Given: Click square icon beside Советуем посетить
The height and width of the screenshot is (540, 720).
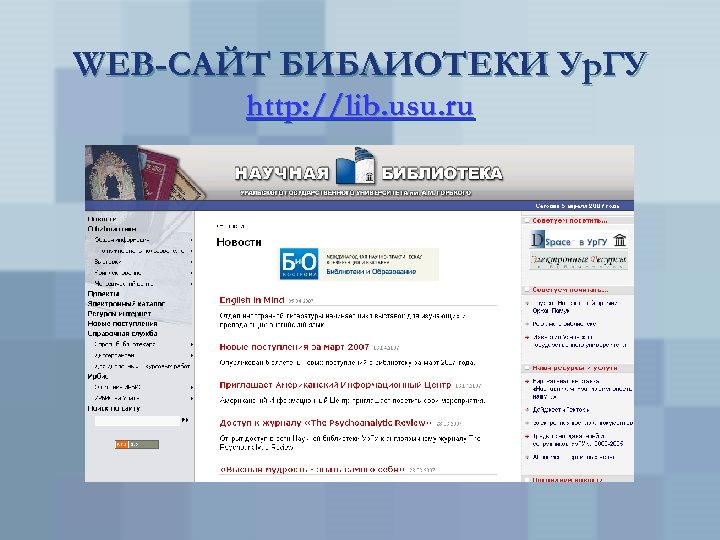Looking at the screenshot, I should click(x=527, y=221).
